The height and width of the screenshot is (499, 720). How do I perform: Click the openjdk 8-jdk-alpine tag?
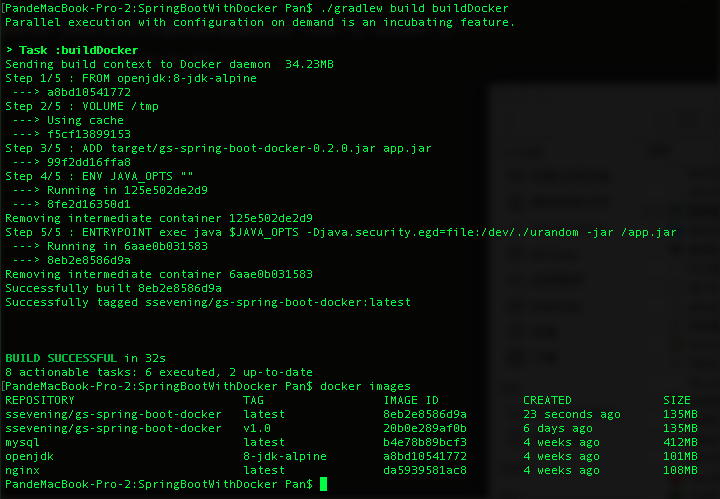[x=285, y=456]
